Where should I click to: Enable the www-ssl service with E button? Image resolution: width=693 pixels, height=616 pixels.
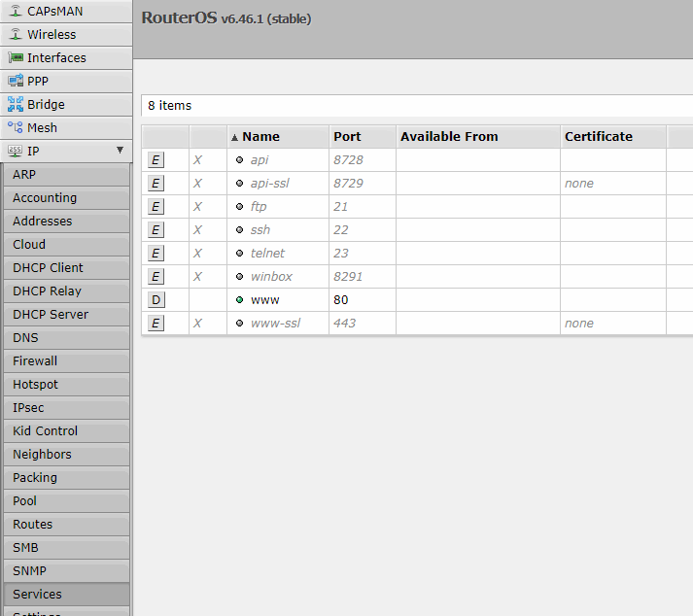[x=156, y=323]
